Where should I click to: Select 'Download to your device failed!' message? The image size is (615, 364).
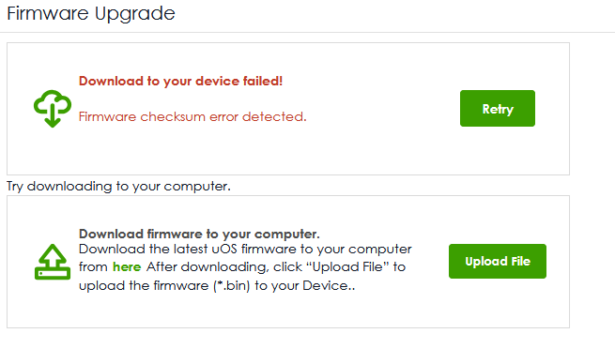180,81
